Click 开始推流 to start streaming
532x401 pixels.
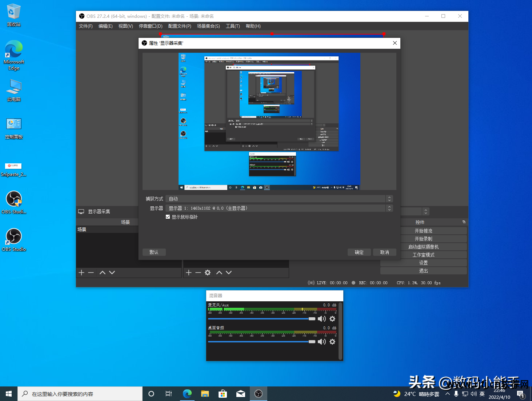click(x=424, y=231)
